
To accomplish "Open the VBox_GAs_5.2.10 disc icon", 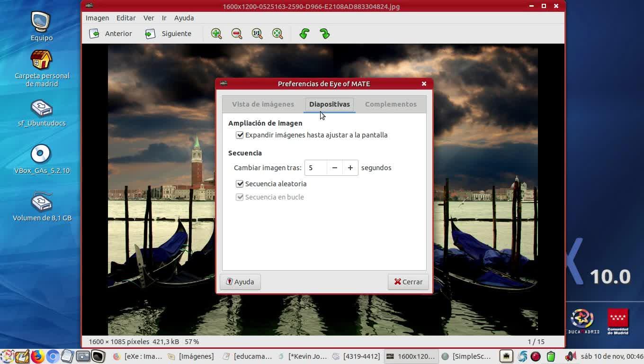I will (42, 159).
